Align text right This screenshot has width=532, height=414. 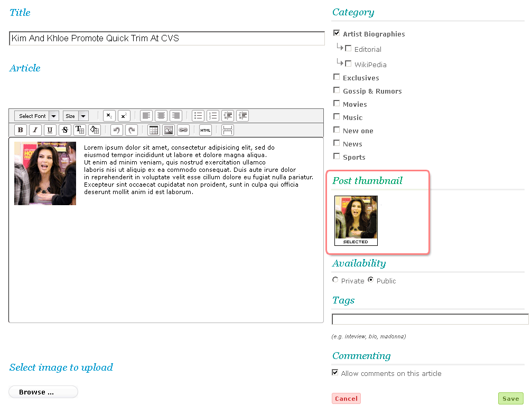point(176,116)
